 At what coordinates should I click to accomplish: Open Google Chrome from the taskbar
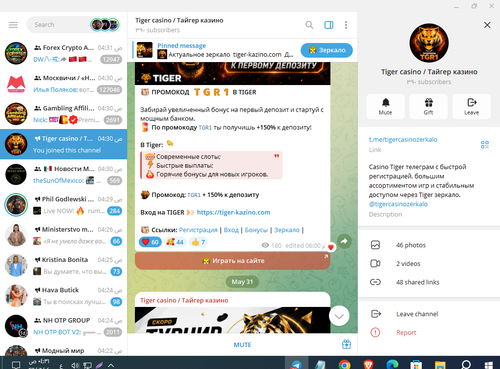(x=345, y=364)
